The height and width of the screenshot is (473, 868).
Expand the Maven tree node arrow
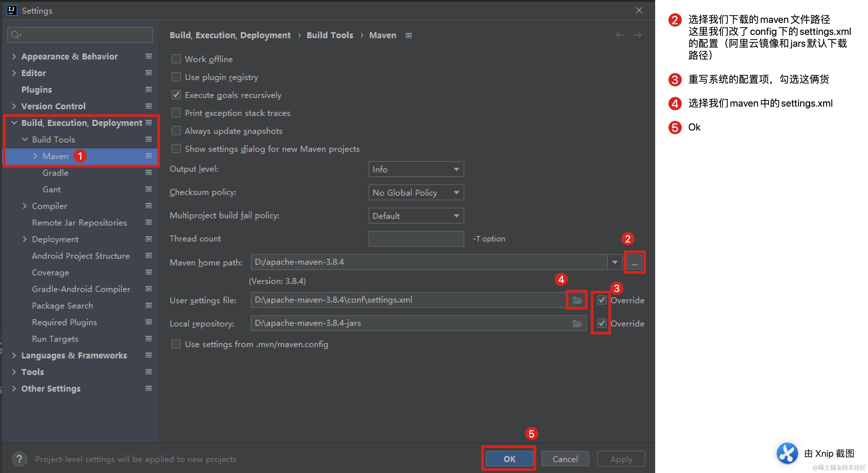coord(35,156)
